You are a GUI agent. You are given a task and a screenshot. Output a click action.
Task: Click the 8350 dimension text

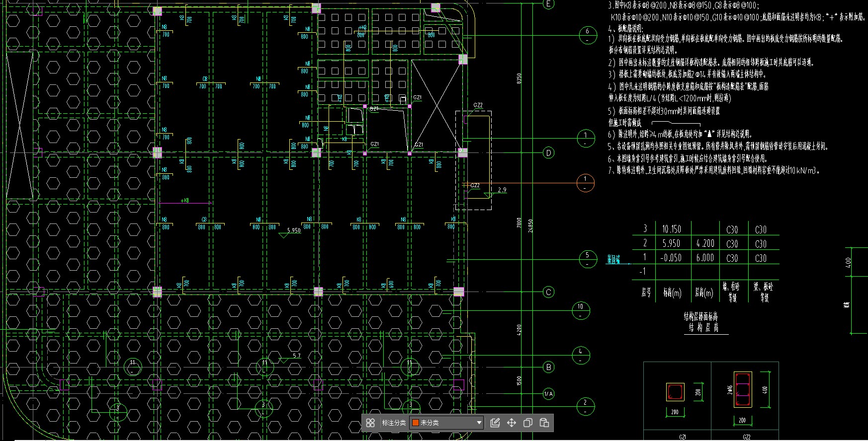click(519, 79)
